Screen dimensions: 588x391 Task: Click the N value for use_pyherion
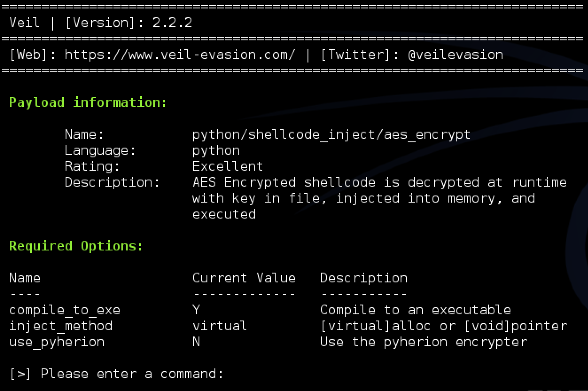[x=196, y=341]
